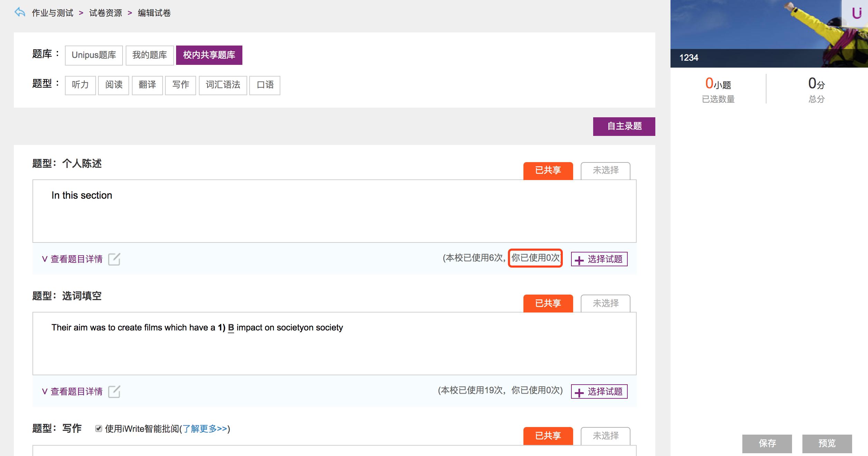
Task: Expand 查看题目详情 for 选词填空 question
Action: click(72, 391)
